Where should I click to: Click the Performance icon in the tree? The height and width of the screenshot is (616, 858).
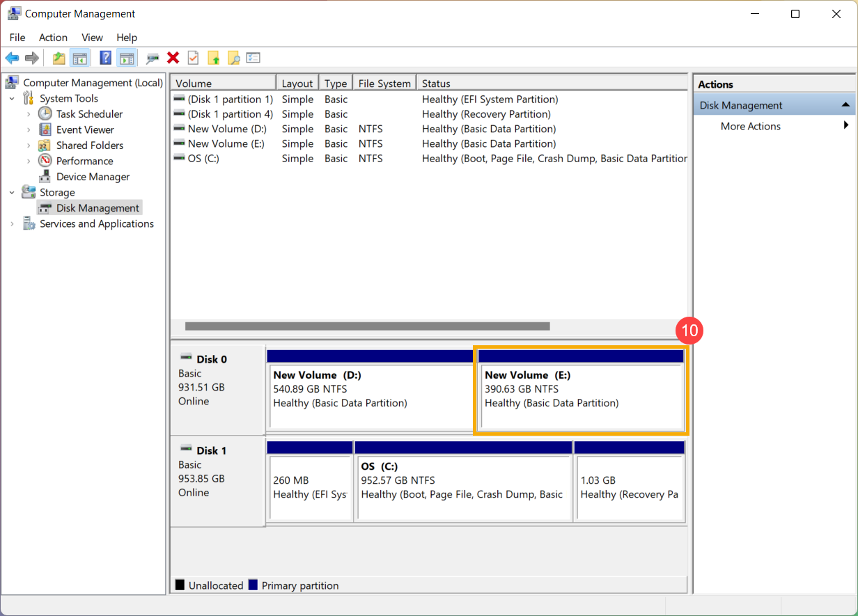tap(45, 161)
